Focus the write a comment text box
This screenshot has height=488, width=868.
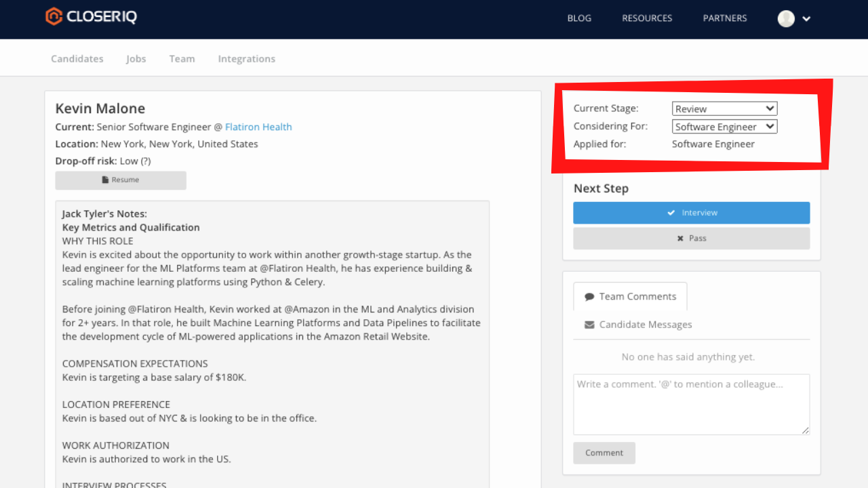(691, 404)
